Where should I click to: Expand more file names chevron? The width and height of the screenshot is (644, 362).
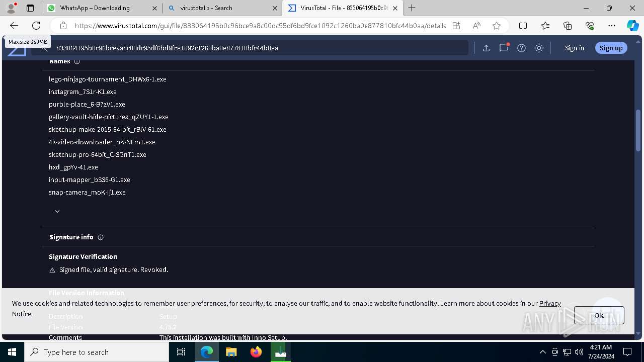57,211
